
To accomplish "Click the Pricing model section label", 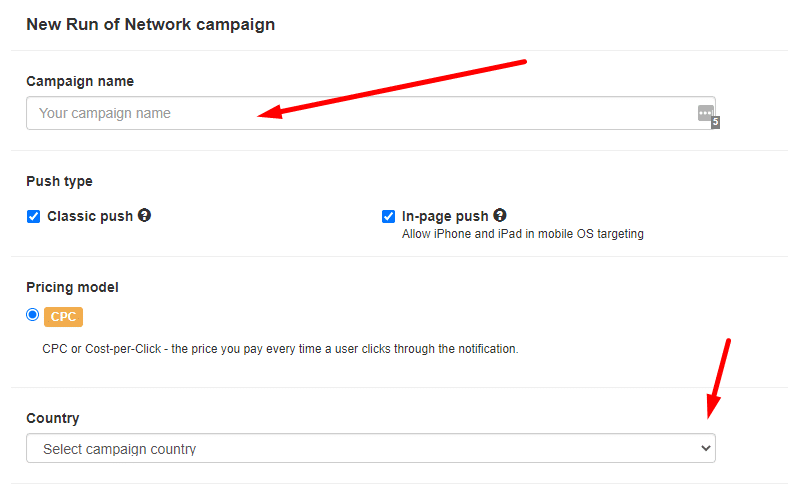I will click(x=72, y=287).
